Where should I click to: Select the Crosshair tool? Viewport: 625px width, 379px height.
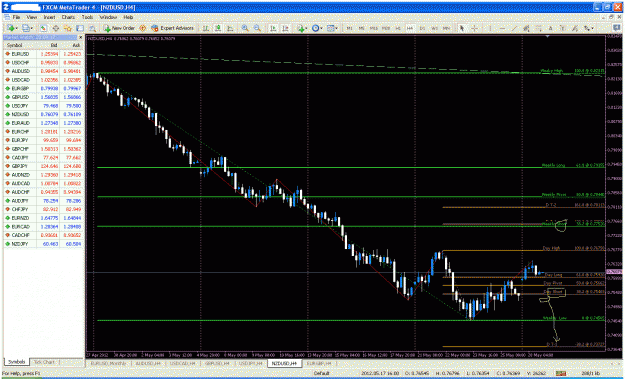click(x=474, y=28)
